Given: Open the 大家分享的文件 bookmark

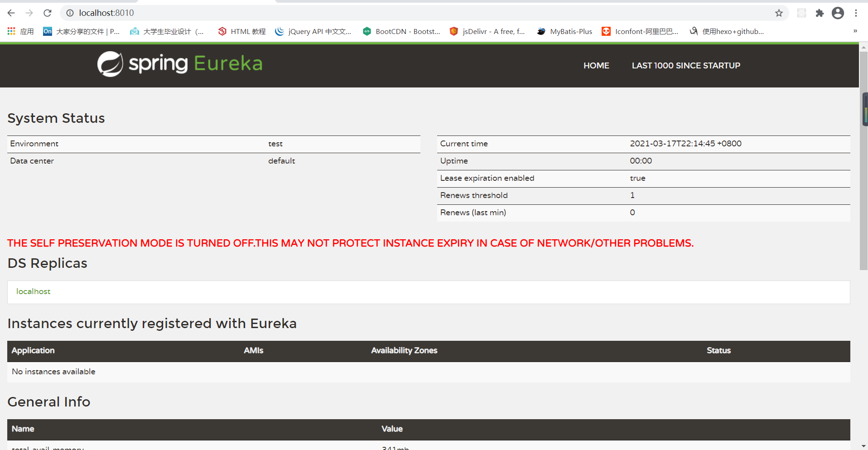Looking at the screenshot, I should tap(82, 31).
